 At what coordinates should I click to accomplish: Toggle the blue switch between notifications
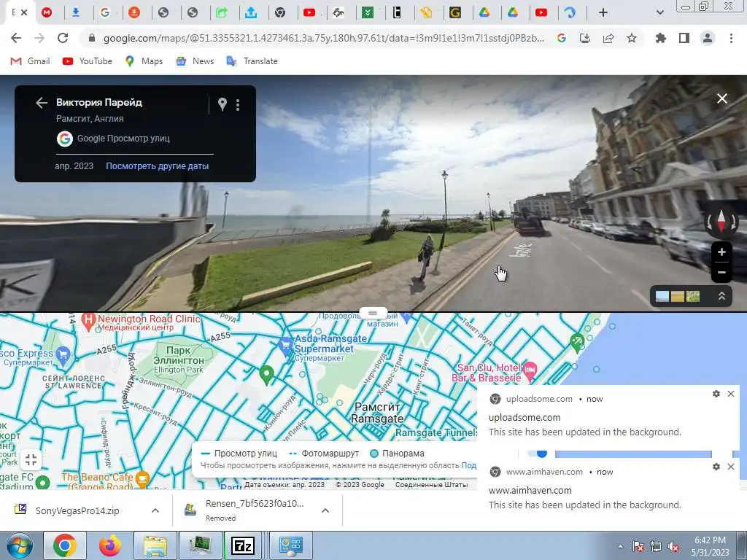click(x=538, y=454)
